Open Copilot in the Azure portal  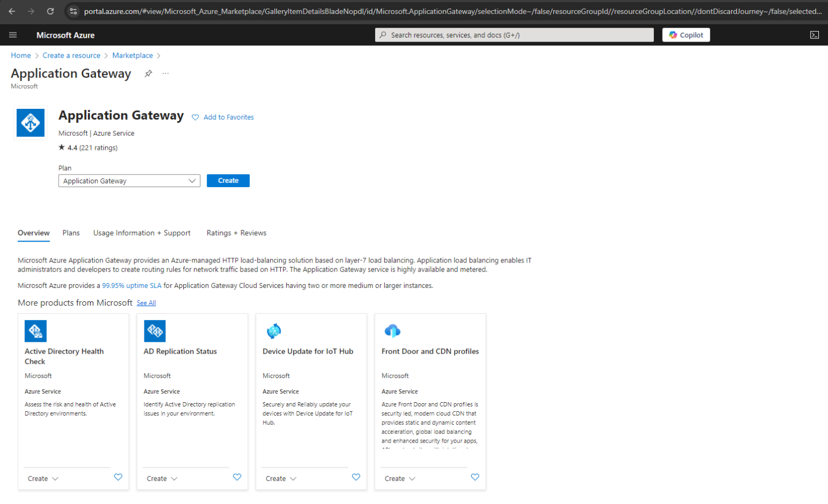point(686,34)
